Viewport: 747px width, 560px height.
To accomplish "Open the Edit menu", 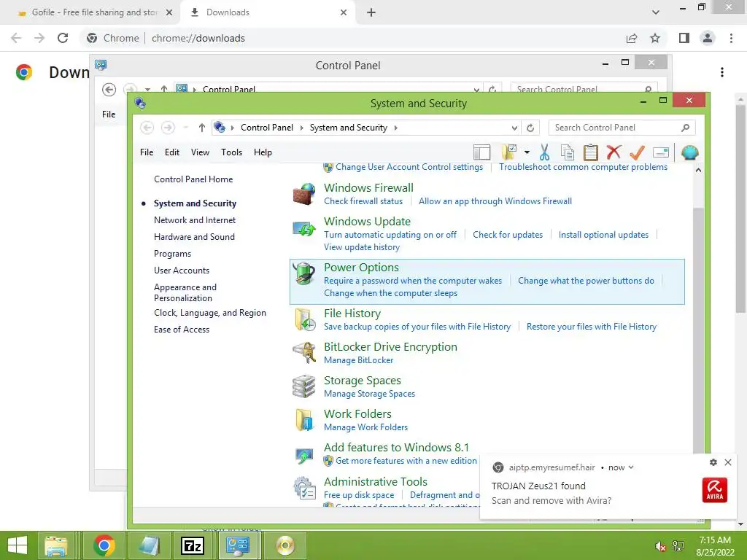I will click(x=172, y=152).
